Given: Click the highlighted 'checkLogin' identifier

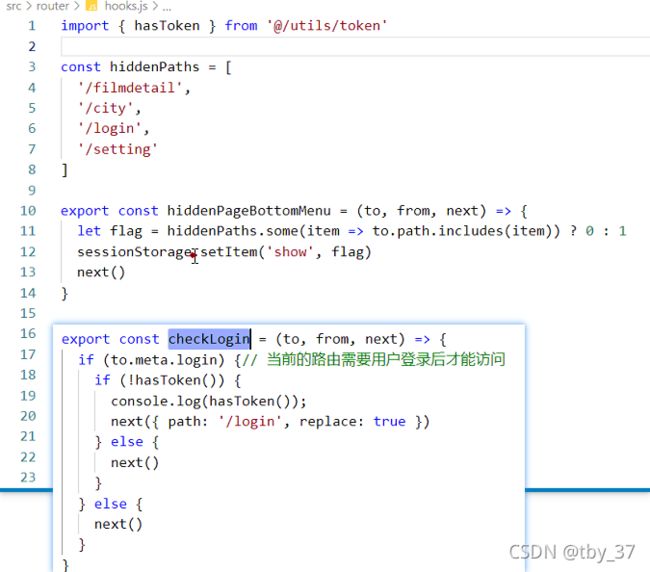Looking at the screenshot, I should (209, 339).
